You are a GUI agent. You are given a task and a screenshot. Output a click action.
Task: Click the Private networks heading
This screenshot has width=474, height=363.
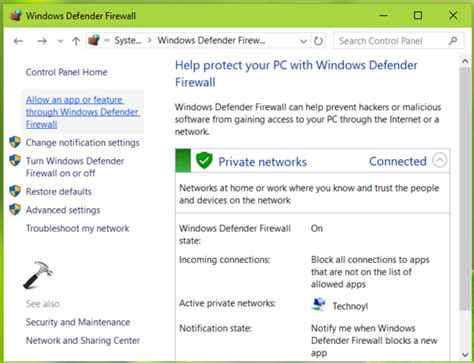point(262,162)
